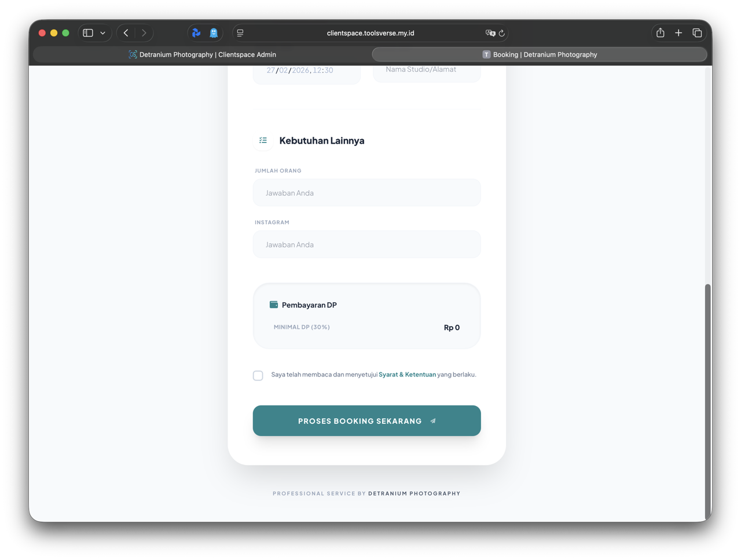Screen dimensions: 741x560
Task: Select the Booking | Detranium Photography tab
Action: (x=540, y=54)
